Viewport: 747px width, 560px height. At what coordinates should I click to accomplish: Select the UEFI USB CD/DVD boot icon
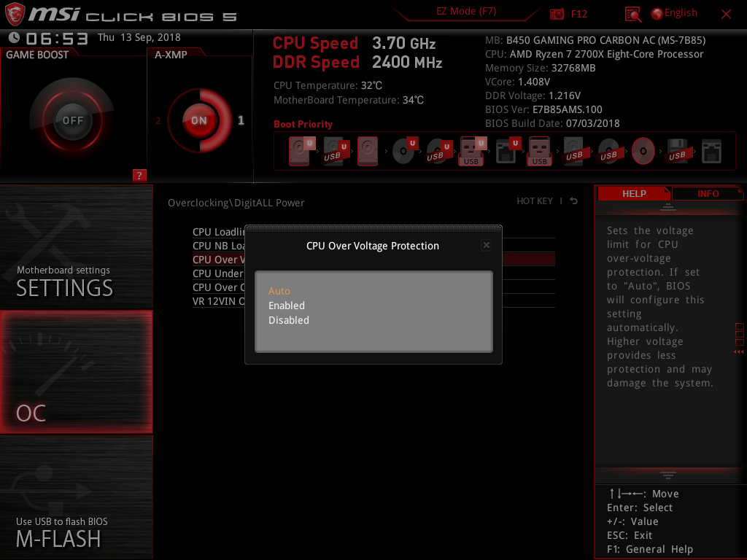click(x=438, y=151)
